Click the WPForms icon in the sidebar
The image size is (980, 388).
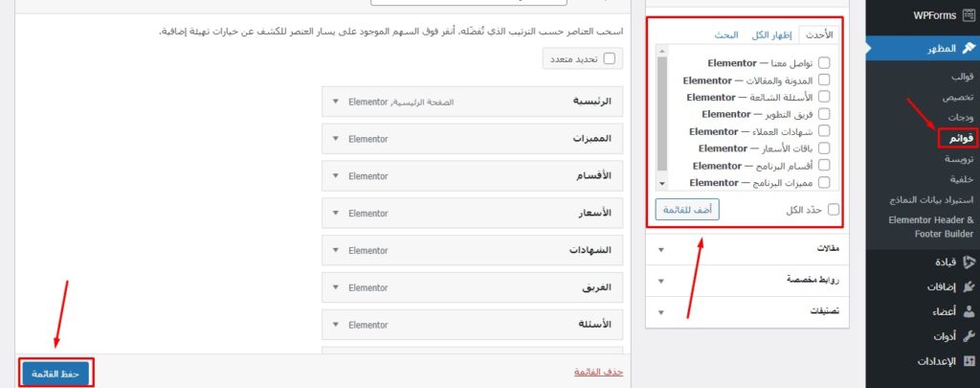tap(968, 15)
